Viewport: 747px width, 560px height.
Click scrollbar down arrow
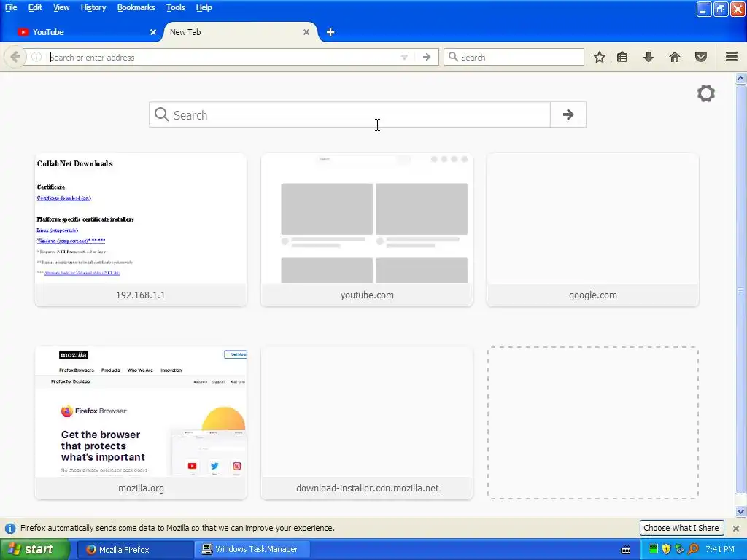tap(741, 512)
